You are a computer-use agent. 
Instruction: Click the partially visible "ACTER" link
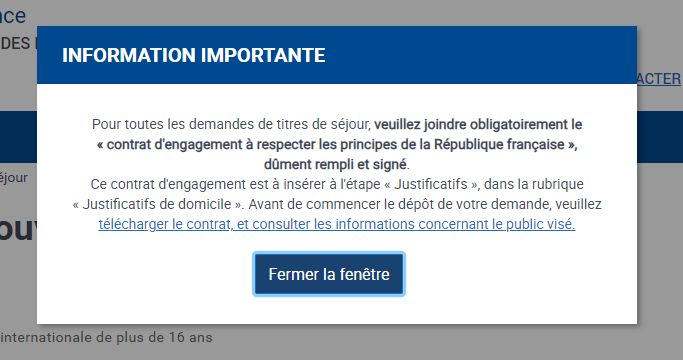tap(660, 79)
